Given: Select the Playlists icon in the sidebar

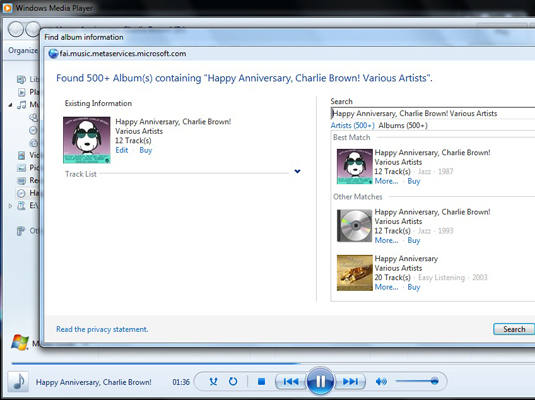Looking at the screenshot, I should pos(21,92).
